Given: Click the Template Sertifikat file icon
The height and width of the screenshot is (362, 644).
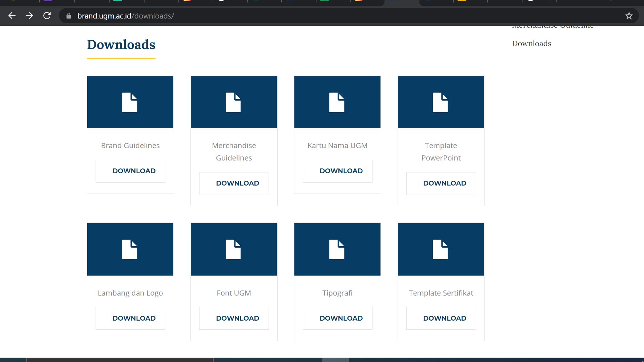Looking at the screenshot, I should tap(440, 249).
